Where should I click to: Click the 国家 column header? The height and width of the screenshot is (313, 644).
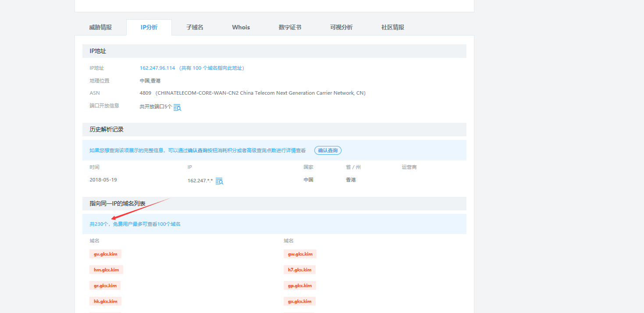pyautogui.click(x=308, y=167)
